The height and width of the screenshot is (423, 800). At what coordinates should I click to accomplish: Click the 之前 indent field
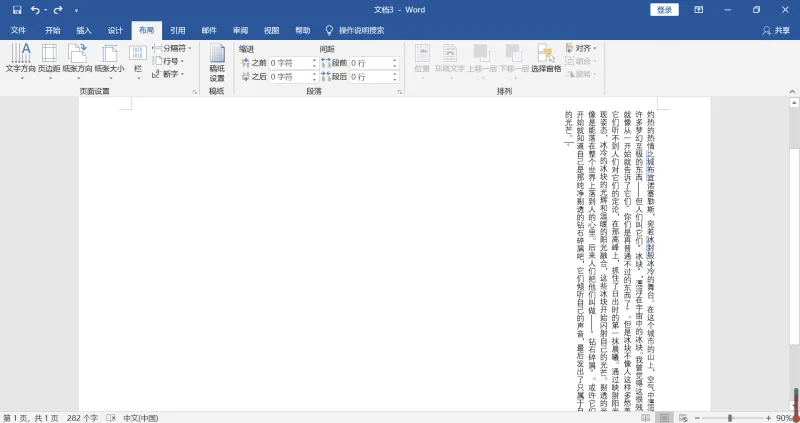289,63
